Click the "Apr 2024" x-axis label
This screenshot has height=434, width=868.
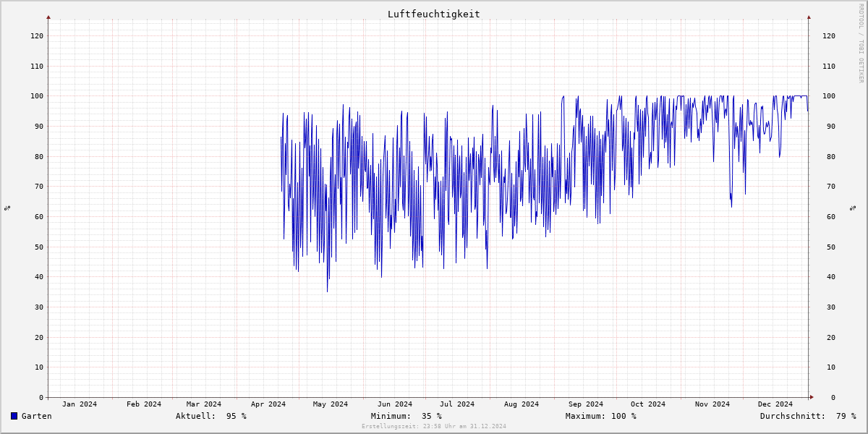(268, 404)
